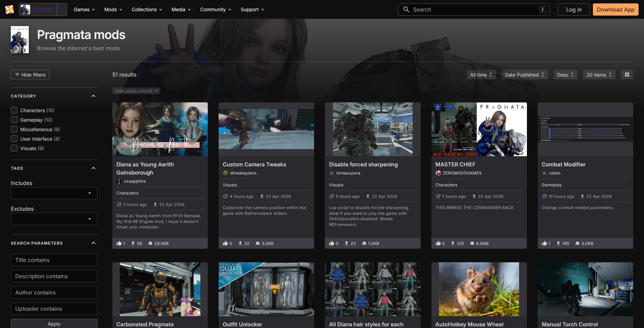644x328 pixels.
Task: Click download count icon on MASTER CHIEF
Action: pyautogui.click(x=453, y=243)
